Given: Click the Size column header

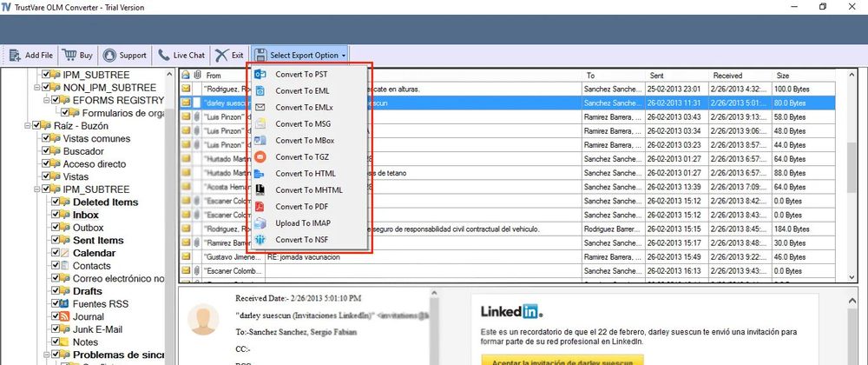Looking at the screenshot, I should pos(799,76).
